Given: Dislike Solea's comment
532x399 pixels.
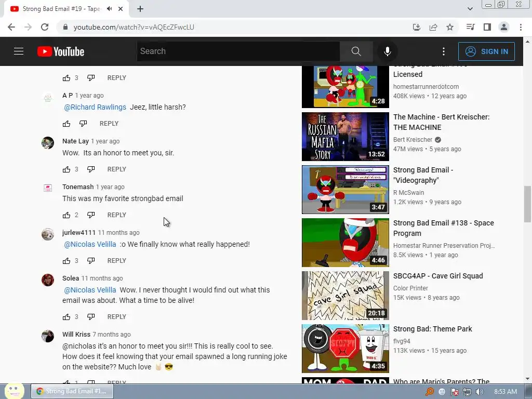Looking at the screenshot, I should (x=91, y=317).
